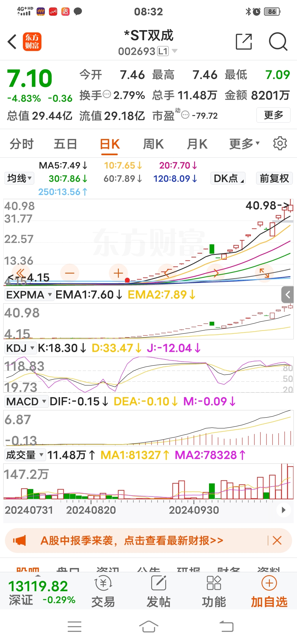Open DK点 dropdown
The height and width of the screenshot is (644, 297).
point(228,178)
